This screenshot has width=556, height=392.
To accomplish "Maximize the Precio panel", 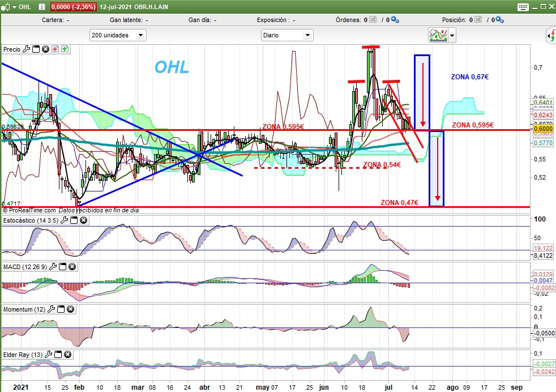I will [36, 49].
